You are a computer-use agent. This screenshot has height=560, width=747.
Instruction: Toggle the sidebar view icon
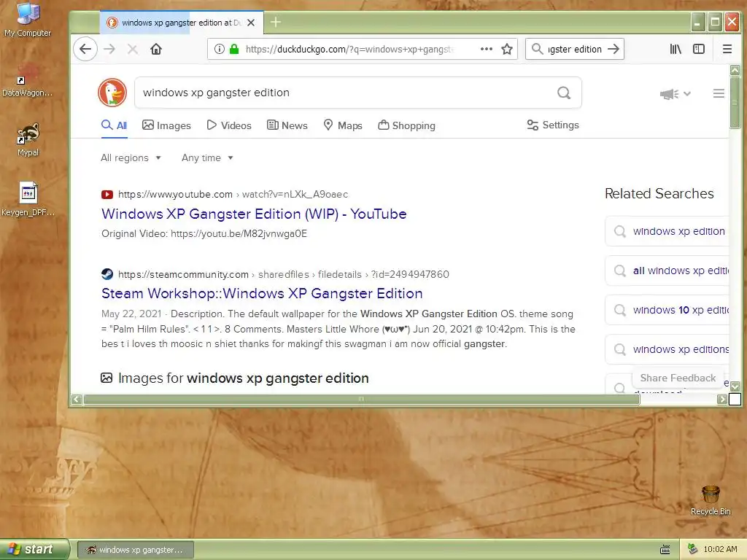tap(699, 49)
